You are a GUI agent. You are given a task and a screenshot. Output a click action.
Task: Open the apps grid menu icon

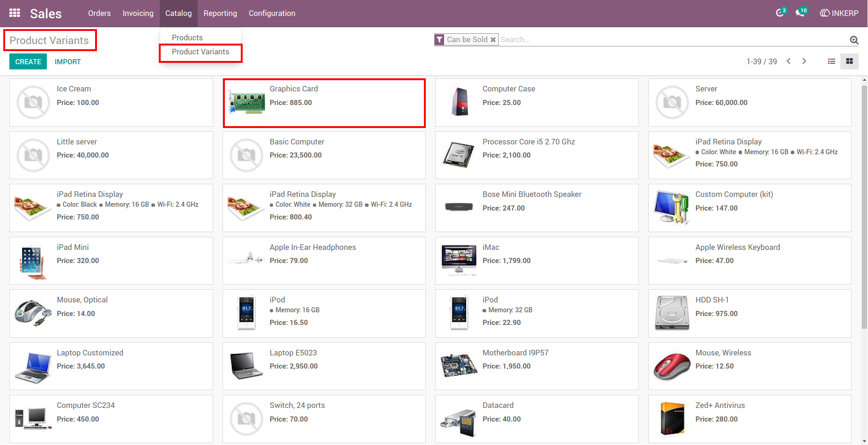(15, 13)
